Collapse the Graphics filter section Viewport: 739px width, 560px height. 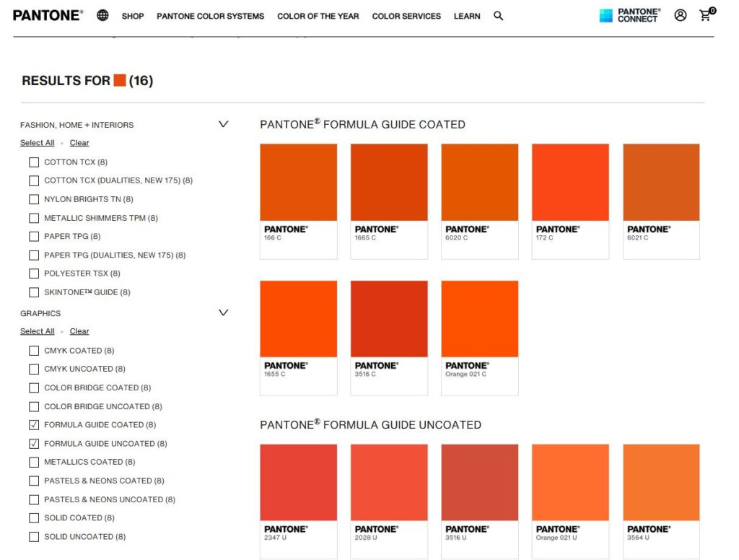(x=223, y=312)
